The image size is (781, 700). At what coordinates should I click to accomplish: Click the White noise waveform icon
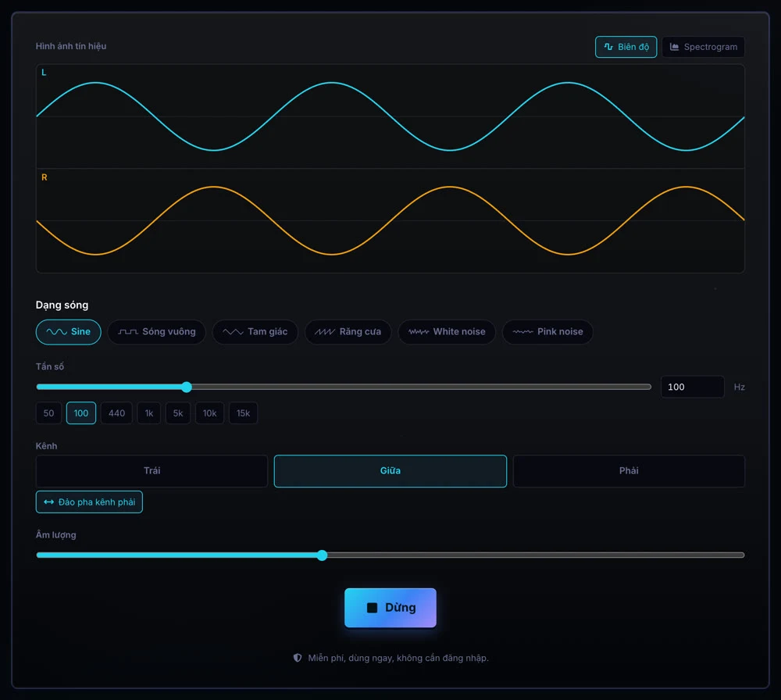coord(419,332)
